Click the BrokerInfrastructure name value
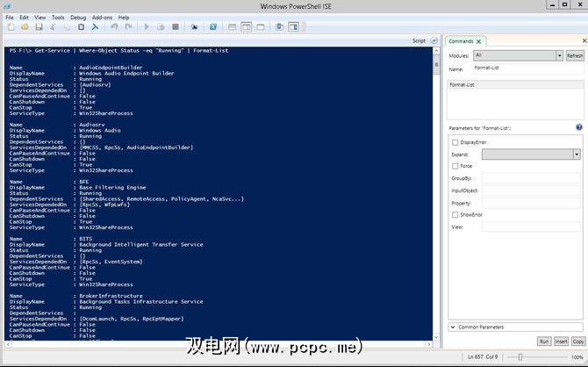This screenshot has height=367, width=588. pos(111,296)
